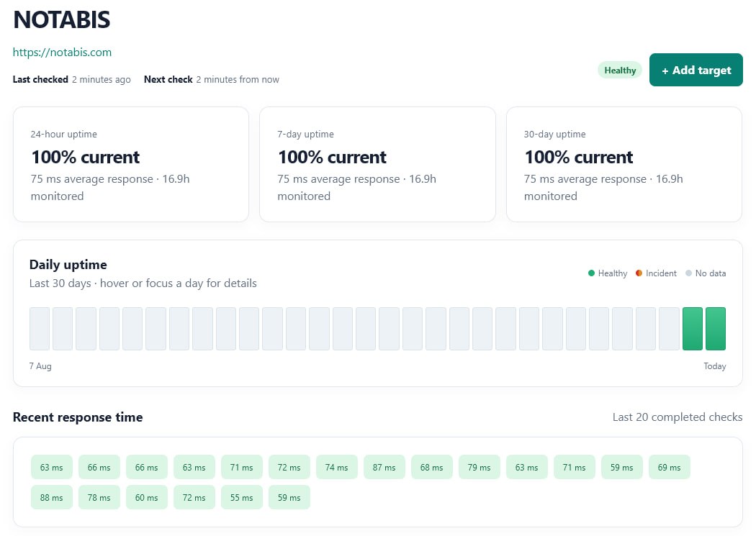
Task: Click the 87 ms response chip
Action: 384,467
